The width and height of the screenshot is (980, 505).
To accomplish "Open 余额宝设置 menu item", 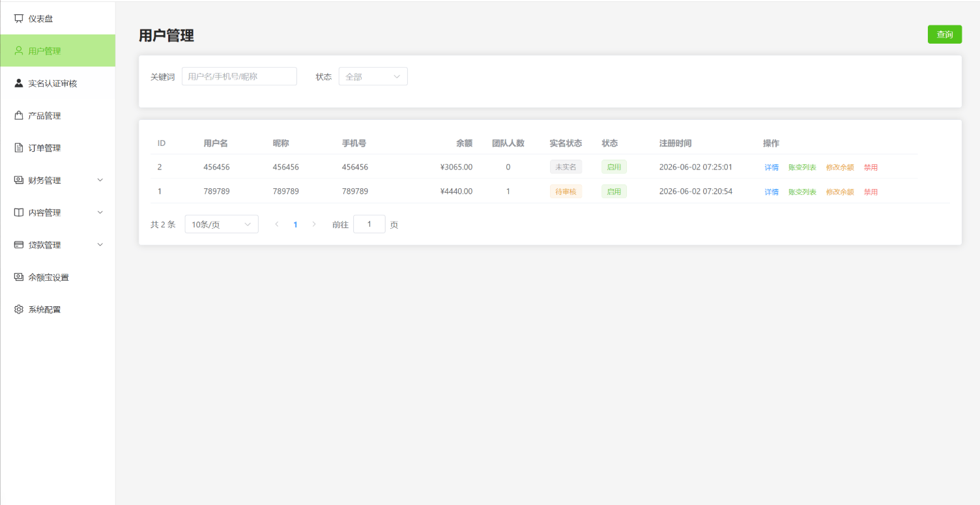I will tap(58, 277).
